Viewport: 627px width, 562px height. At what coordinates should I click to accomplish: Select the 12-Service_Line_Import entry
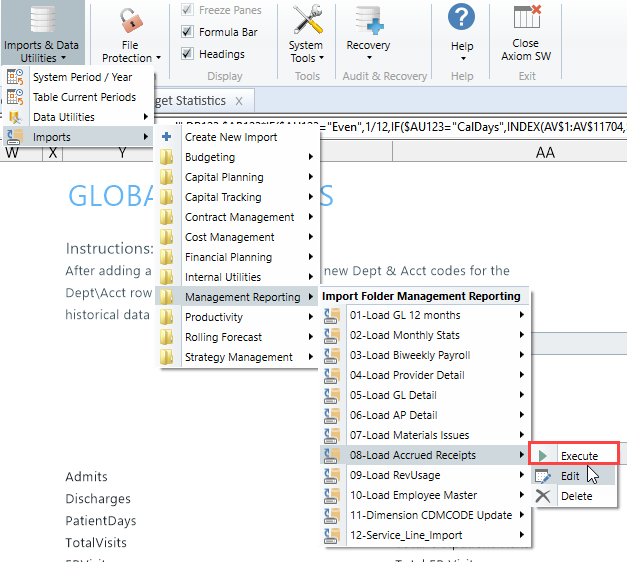[x=405, y=536]
